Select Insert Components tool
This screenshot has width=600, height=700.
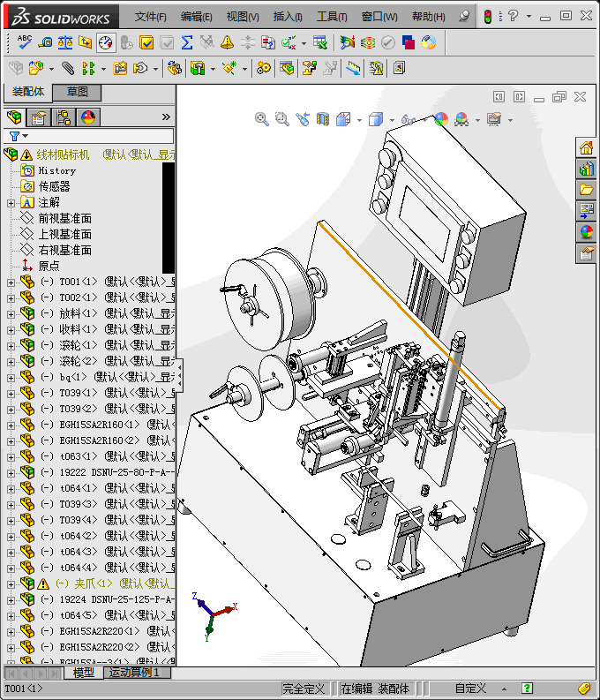[x=35, y=68]
